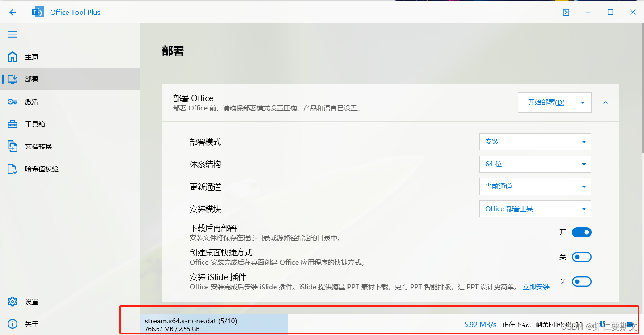Open dropdown arrow beside 开始部署
The height and width of the screenshot is (335, 644).
pyautogui.click(x=583, y=102)
